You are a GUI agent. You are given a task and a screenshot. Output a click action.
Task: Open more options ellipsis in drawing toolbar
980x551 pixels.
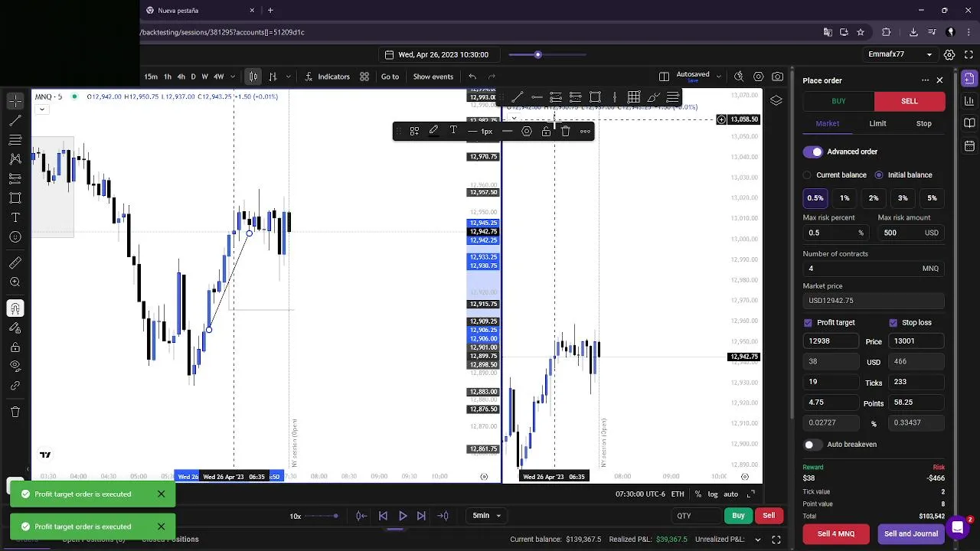click(585, 131)
